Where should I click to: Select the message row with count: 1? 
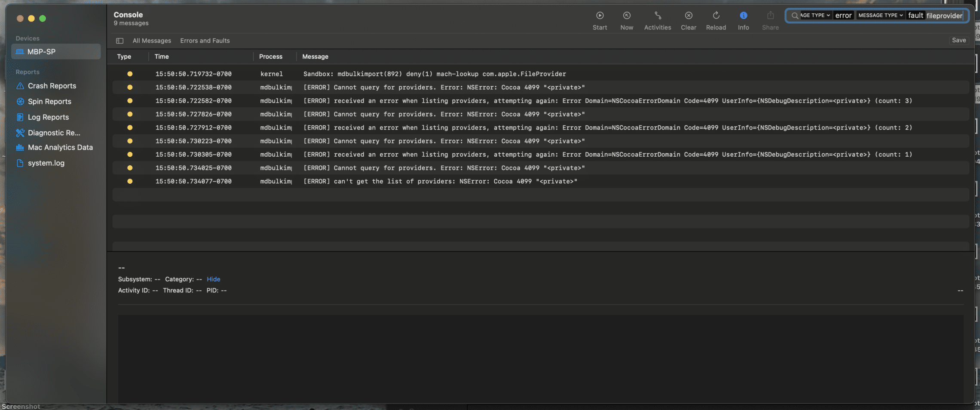pyautogui.click(x=541, y=155)
